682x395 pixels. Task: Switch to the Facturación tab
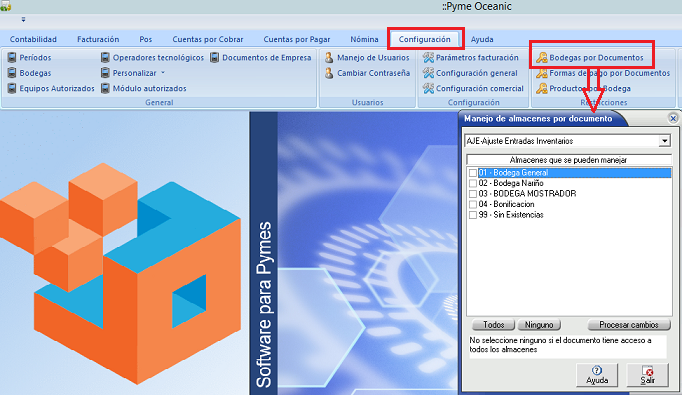tap(98, 39)
